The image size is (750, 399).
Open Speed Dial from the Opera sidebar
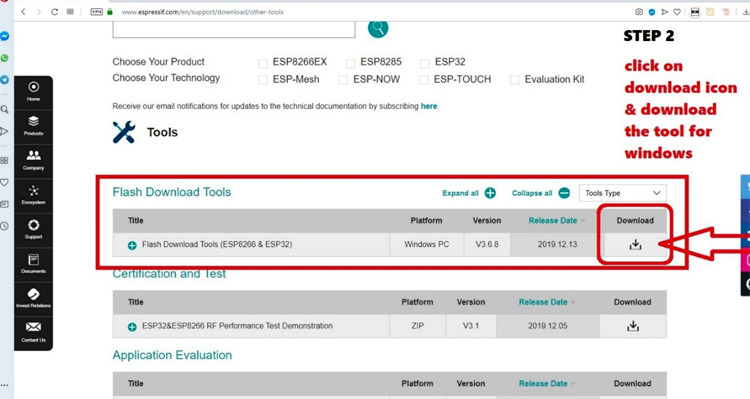[x=4, y=161]
